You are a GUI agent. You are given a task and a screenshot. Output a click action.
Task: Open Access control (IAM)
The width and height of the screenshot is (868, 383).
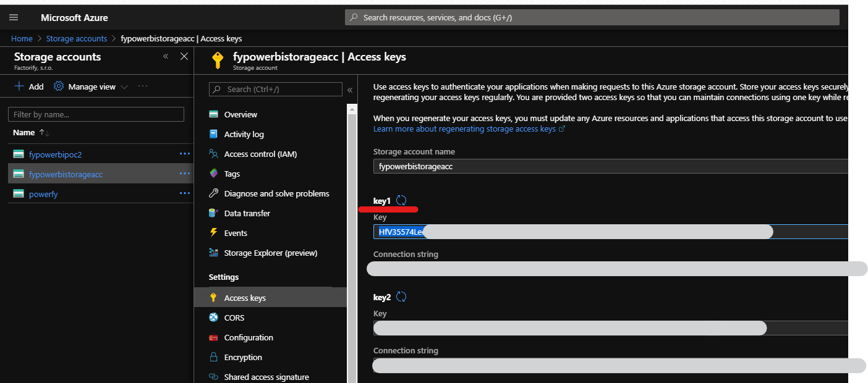pos(260,154)
